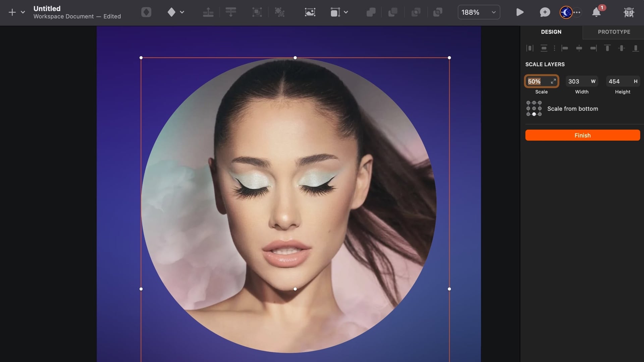Click the Subtract boolean operation icon
The width and height of the screenshot is (644, 362).
393,12
